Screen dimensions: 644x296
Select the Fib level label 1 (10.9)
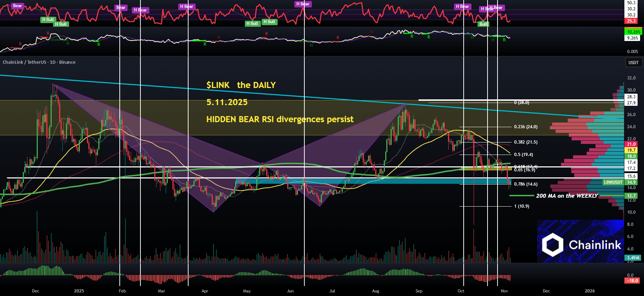click(521, 206)
